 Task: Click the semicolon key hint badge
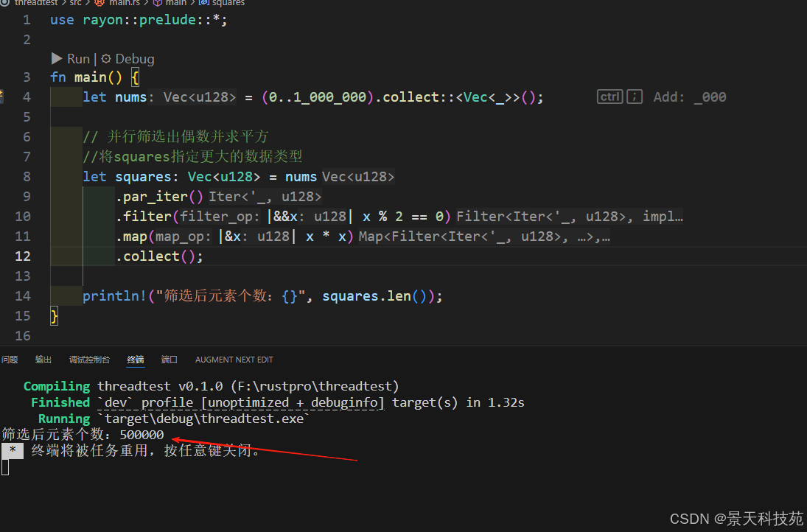(x=635, y=97)
